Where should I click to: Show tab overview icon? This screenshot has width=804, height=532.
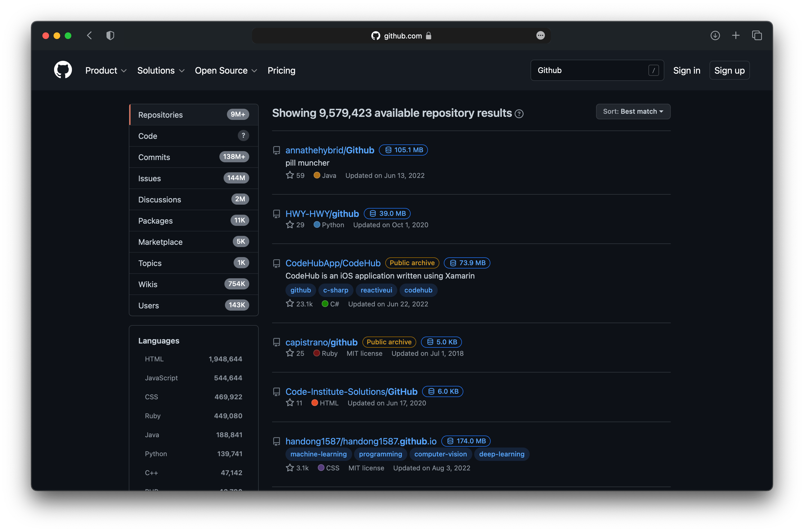757,36
